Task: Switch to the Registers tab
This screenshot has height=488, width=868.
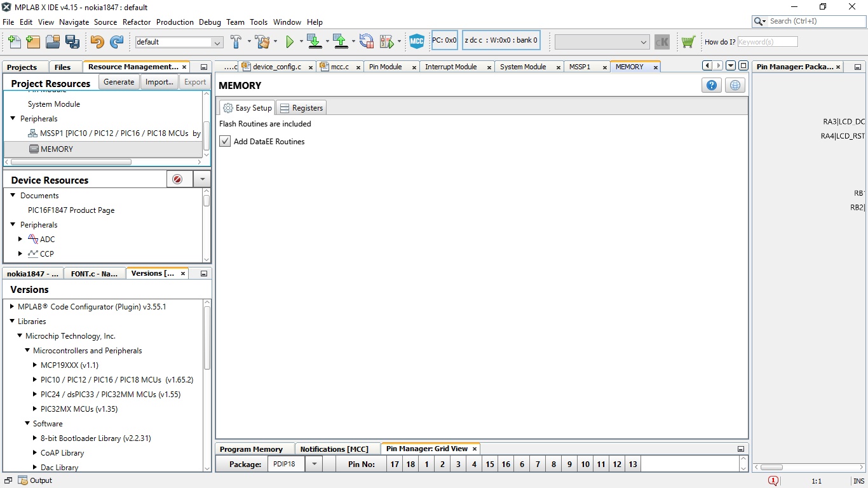Action: [302, 108]
